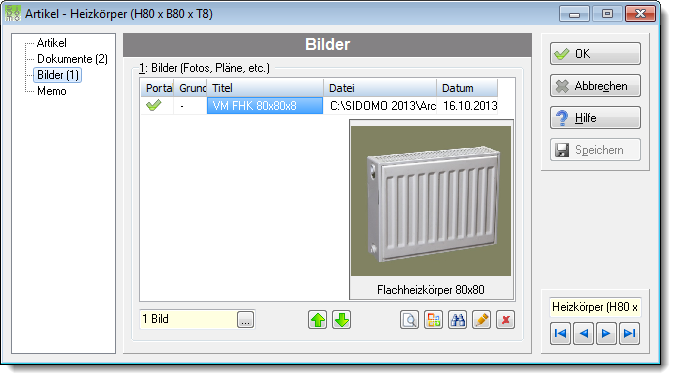The height and width of the screenshot is (380, 676).
Task: Open Dokumente (2) tree node
Action: [72, 59]
